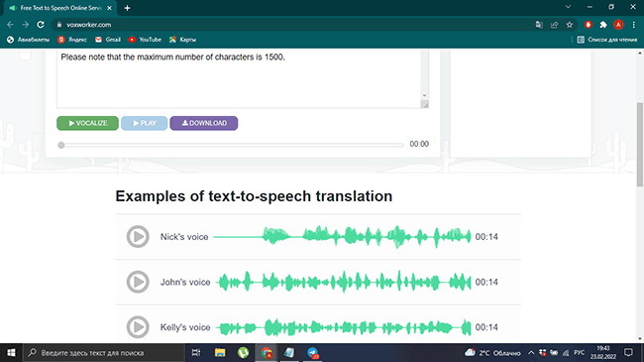Open network status in system tray
The image size is (644, 362).
566,352
